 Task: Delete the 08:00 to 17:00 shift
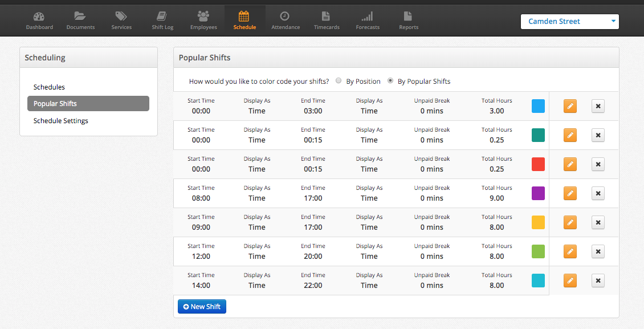click(598, 193)
